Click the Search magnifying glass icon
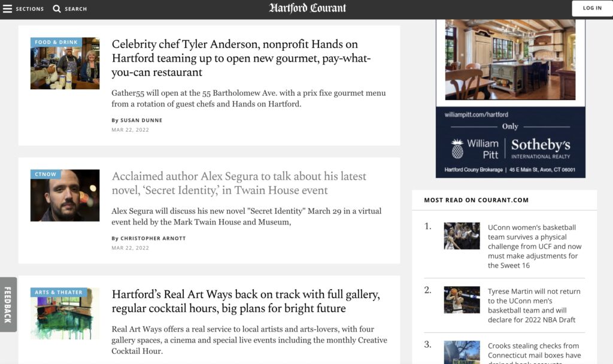 (x=56, y=9)
